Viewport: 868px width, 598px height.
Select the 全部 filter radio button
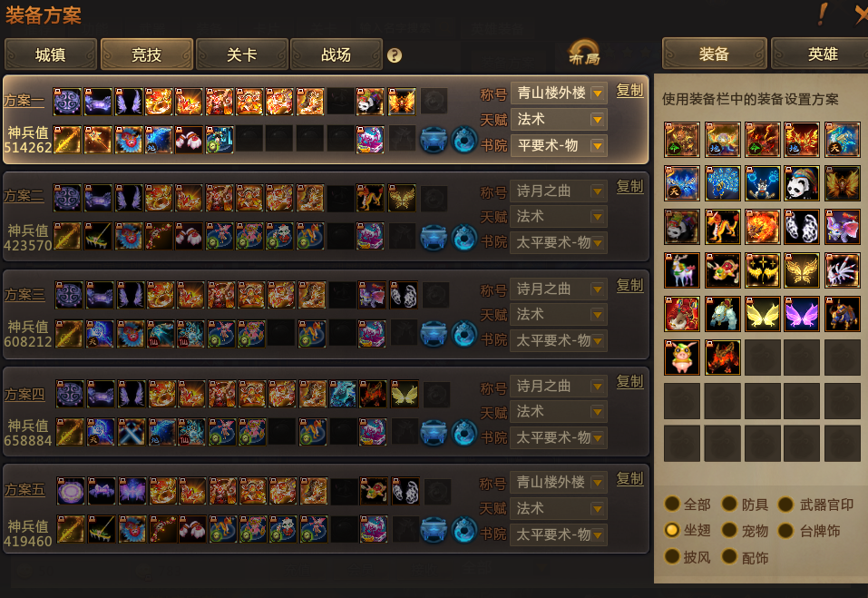click(x=672, y=504)
